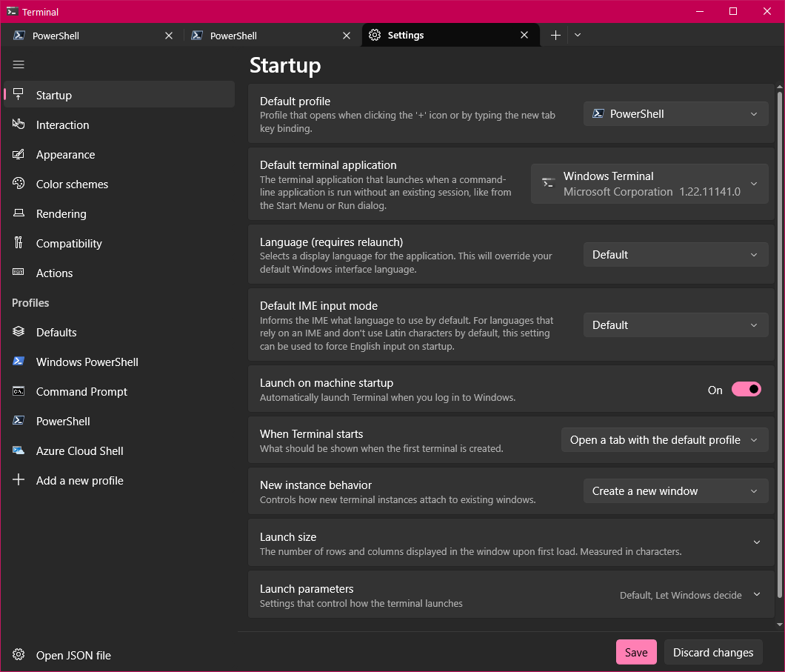Close the Settings tab
The height and width of the screenshot is (672, 785).
point(524,35)
